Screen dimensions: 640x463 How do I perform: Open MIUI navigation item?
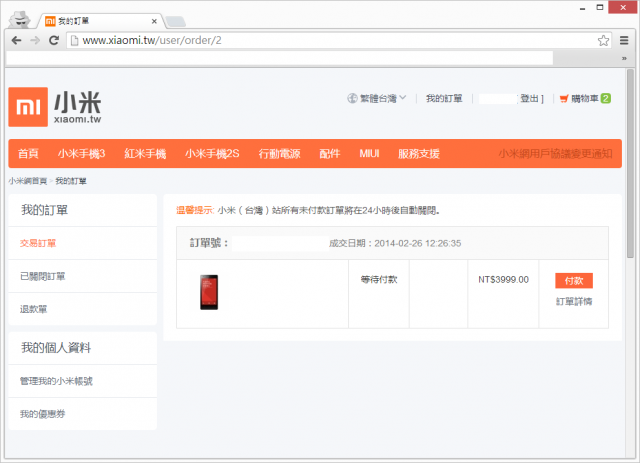point(369,154)
